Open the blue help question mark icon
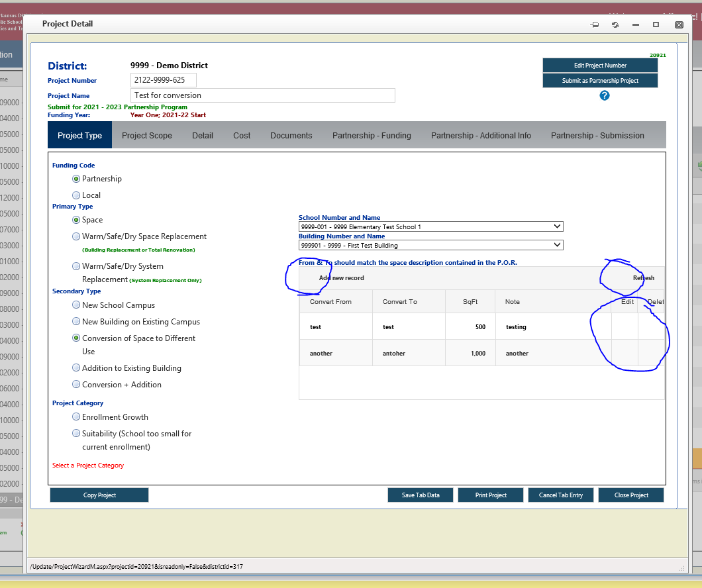The height and width of the screenshot is (588, 702). pyautogui.click(x=605, y=95)
